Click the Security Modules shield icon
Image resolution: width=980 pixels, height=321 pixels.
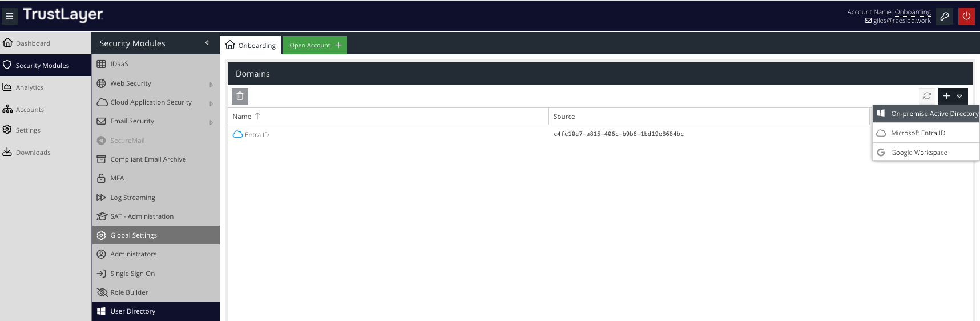7,65
